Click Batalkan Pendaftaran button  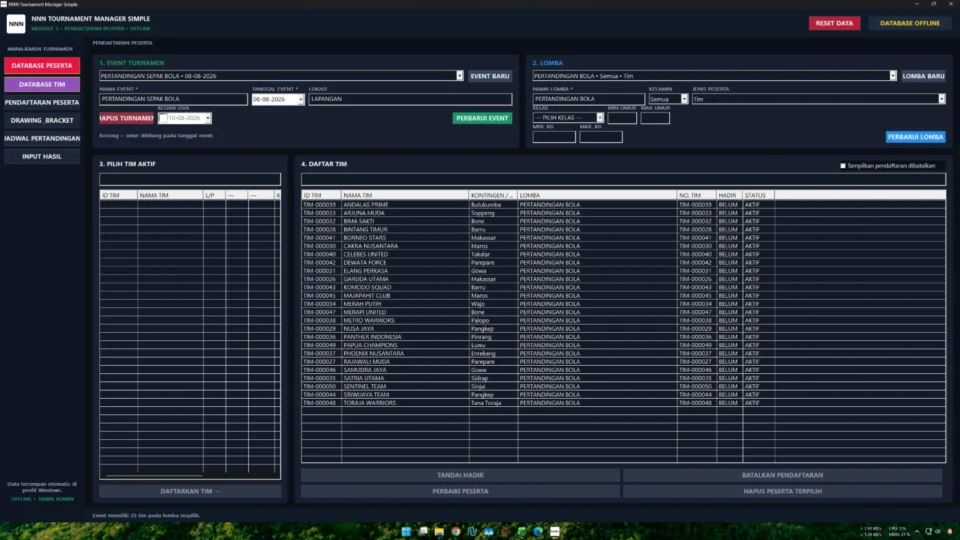pos(782,475)
